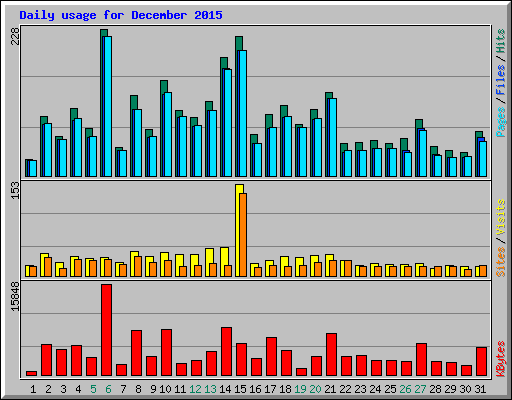Click the green day "5" label
Image resolution: width=512 pixels, height=400 pixels.
(93, 389)
